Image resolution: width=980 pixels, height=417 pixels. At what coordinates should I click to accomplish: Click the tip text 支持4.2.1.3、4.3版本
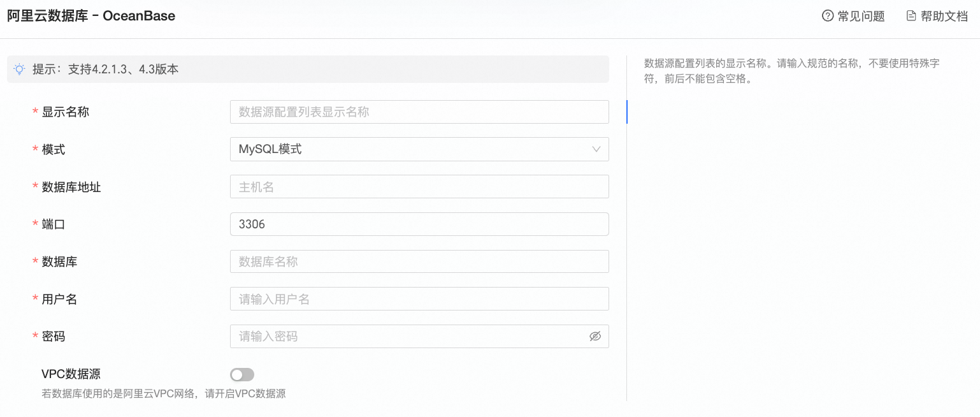click(123, 69)
